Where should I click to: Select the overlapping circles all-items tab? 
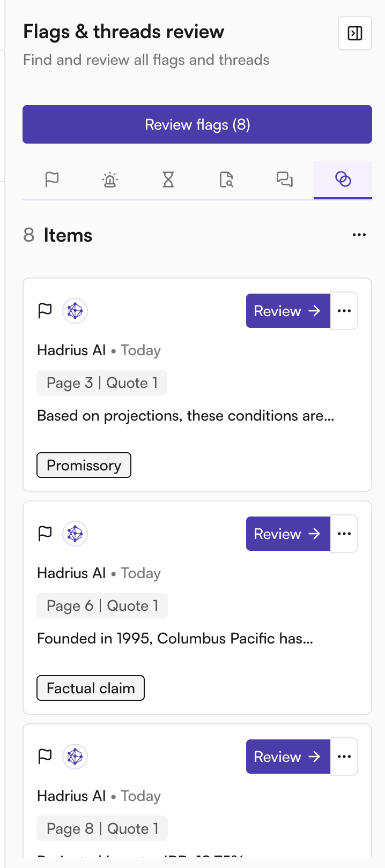coord(343,179)
